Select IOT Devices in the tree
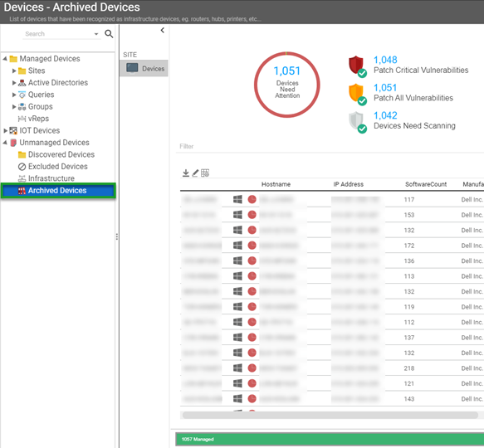 point(40,130)
